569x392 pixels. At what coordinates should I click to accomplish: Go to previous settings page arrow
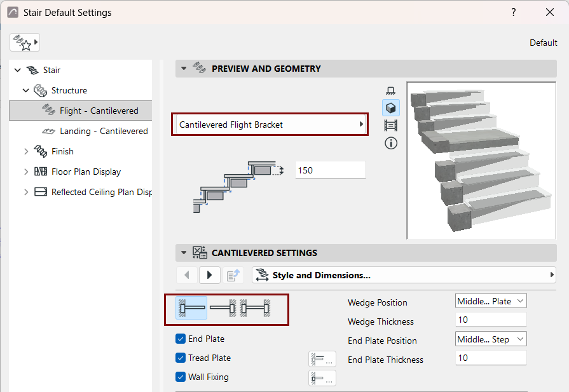pyautogui.click(x=187, y=275)
